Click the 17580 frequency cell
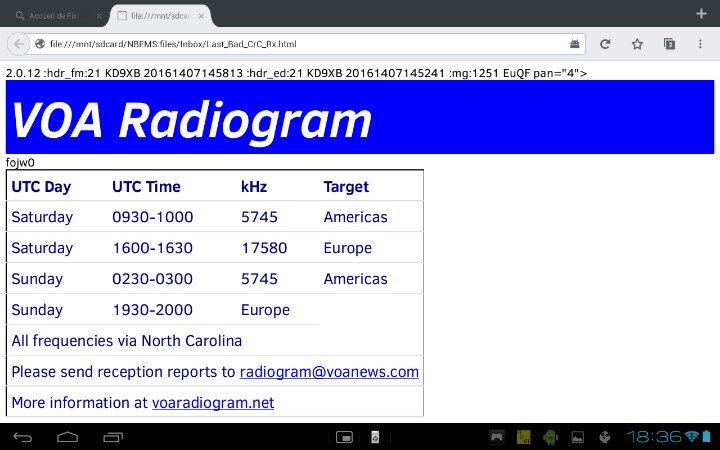Viewport: 720px width, 450px height. tap(264, 248)
